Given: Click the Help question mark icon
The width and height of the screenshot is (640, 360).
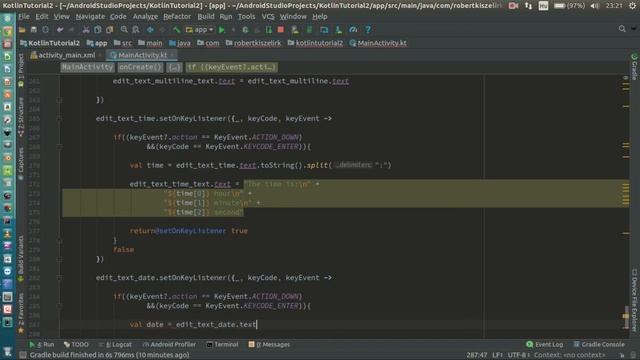Looking at the screenshot, I should 368,30.
